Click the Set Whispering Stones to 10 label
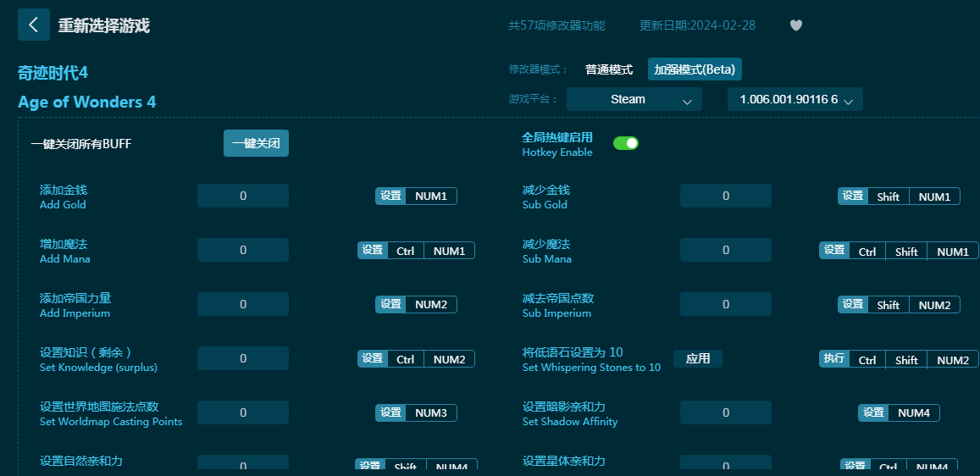Image resolution: width=980 pixels, height=476 pixels. coord(591,368)
